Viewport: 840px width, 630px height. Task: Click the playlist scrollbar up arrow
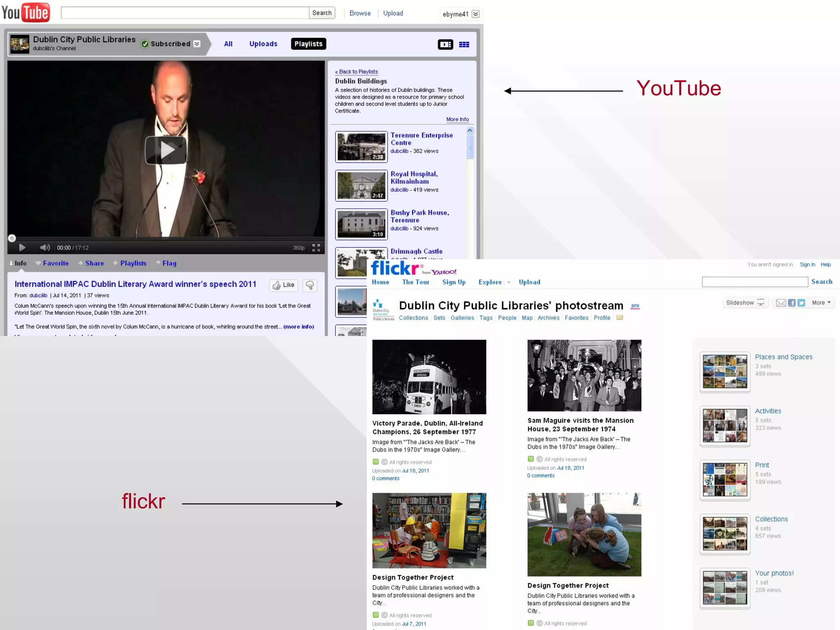[470, 130]
